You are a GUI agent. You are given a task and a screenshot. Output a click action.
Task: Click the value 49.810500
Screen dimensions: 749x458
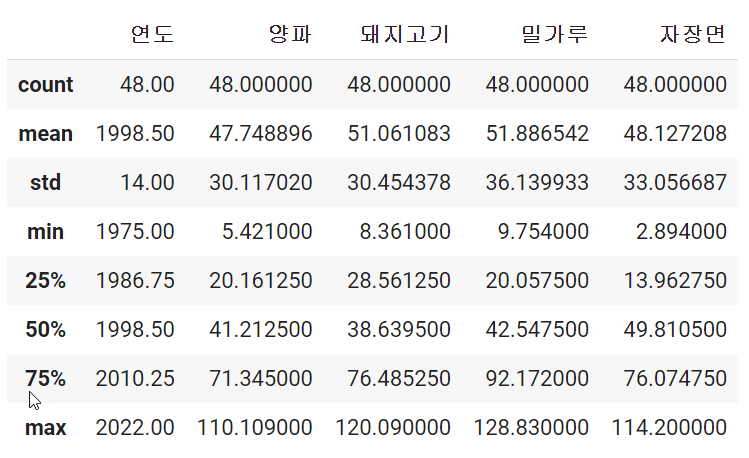coord(675,330)
